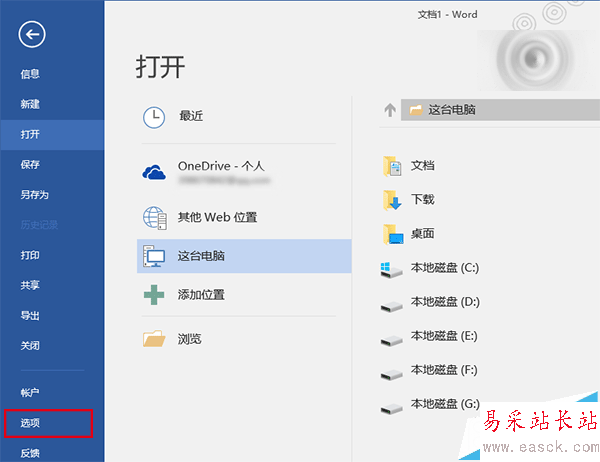
Task: Open Local Disk (C:)
Action: pyautogui.click(x=444, y=268)
